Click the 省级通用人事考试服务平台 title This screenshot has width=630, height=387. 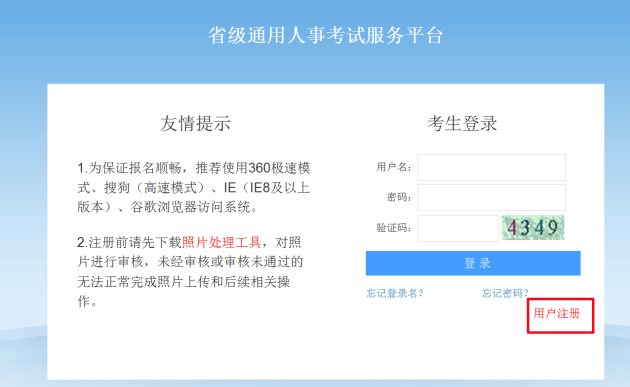(x=325, y=35)
